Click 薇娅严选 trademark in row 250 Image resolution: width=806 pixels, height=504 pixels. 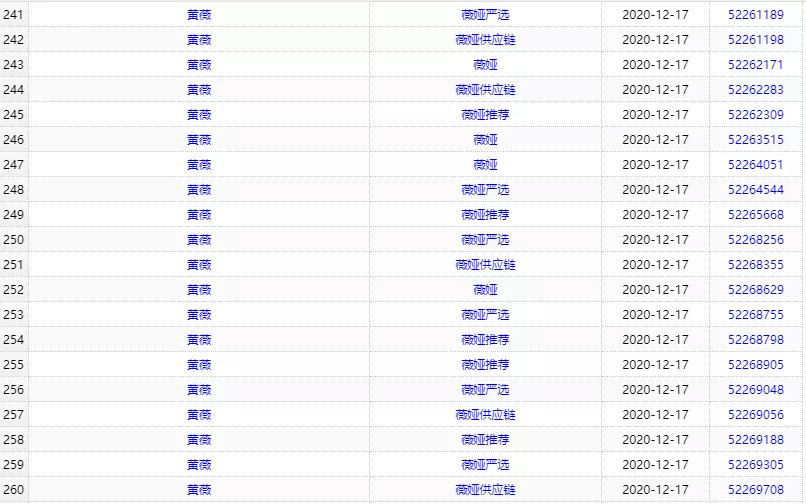(x=485, y=240)
